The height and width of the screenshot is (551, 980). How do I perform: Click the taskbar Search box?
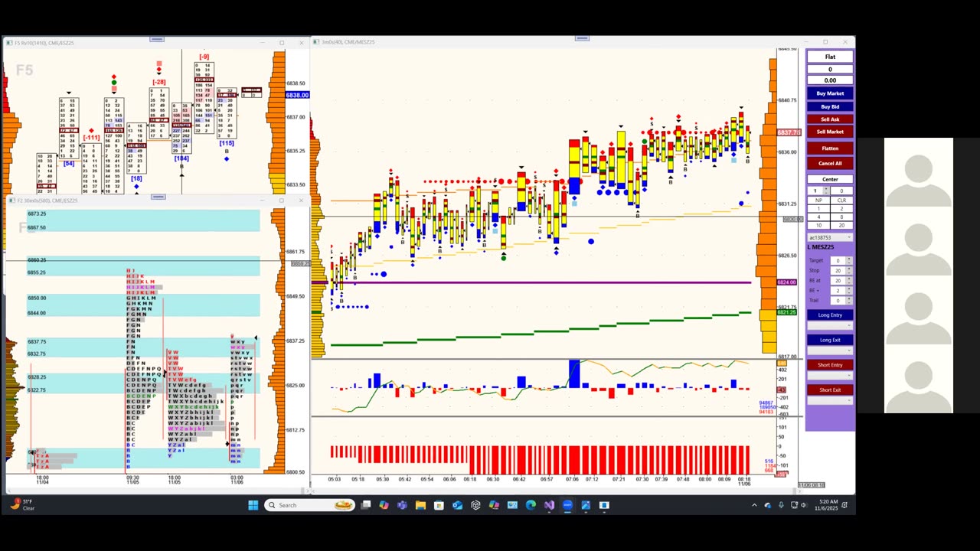309,505
